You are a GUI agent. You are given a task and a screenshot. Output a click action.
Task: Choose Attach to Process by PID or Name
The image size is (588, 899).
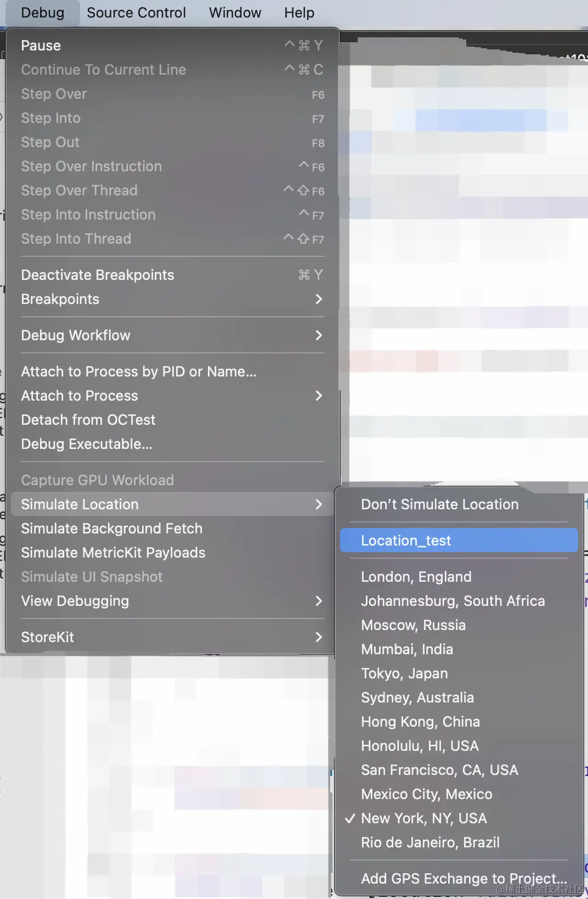click(x=172, y=372)
